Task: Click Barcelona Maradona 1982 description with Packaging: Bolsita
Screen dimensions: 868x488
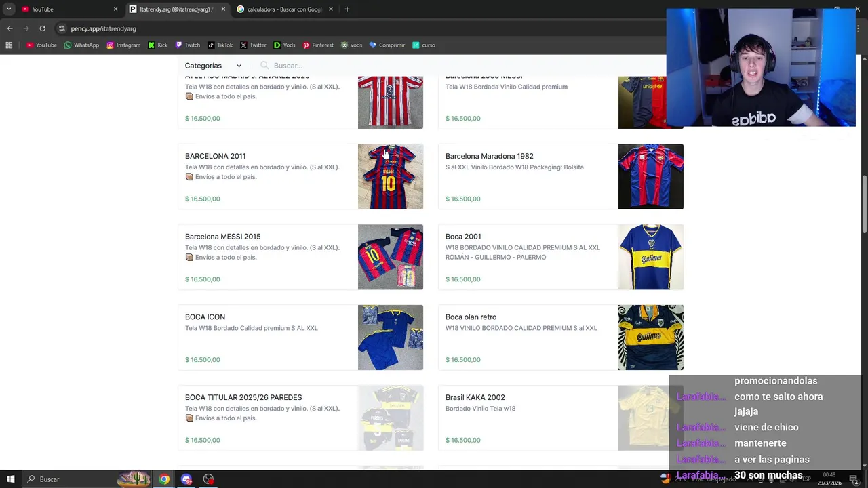Action: (x=515, y=167)
